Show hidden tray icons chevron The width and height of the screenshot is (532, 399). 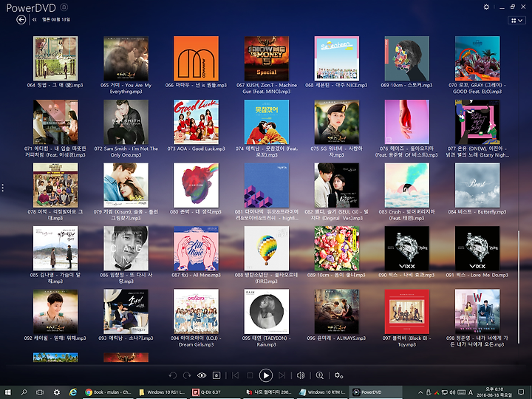(x=420, y=392)
